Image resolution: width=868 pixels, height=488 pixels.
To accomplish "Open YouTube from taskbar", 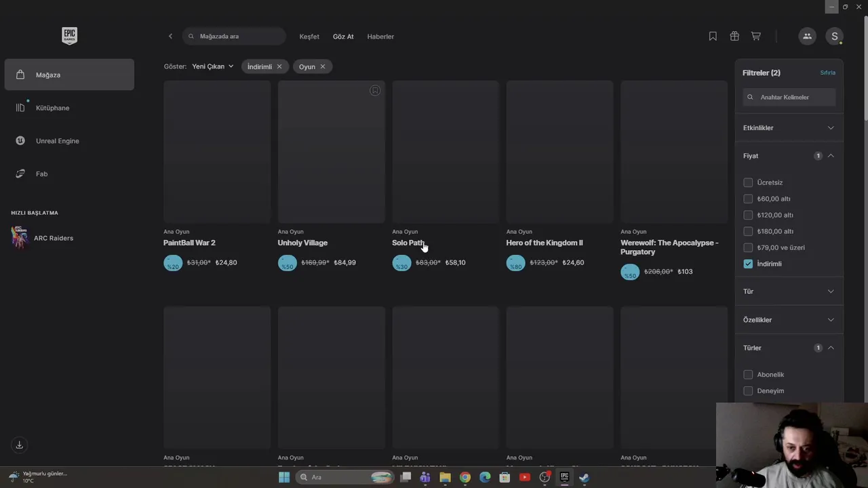I will (524, 477).
